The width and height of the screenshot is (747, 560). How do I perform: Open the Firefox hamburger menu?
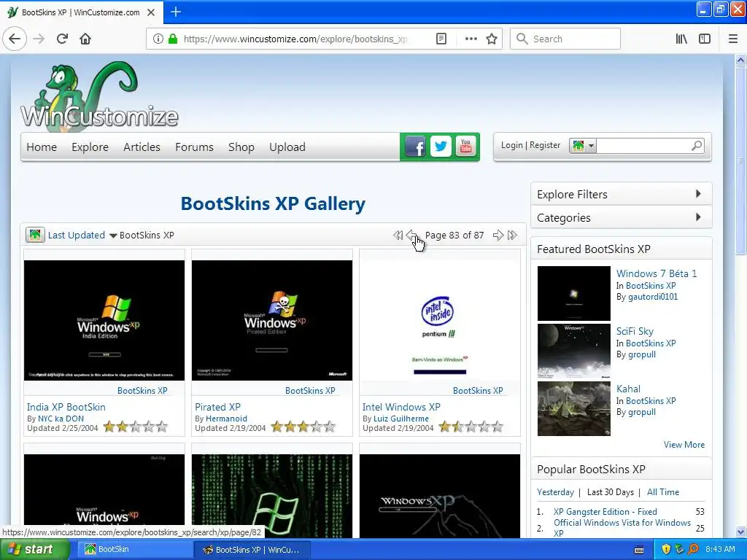pos(733,39)
